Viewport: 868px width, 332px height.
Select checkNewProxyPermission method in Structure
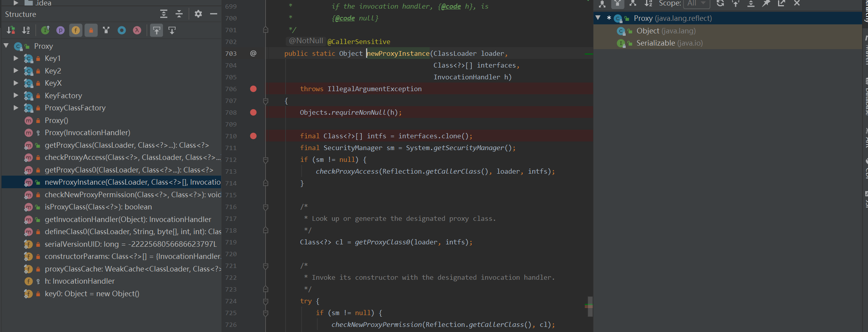(132, 194)
